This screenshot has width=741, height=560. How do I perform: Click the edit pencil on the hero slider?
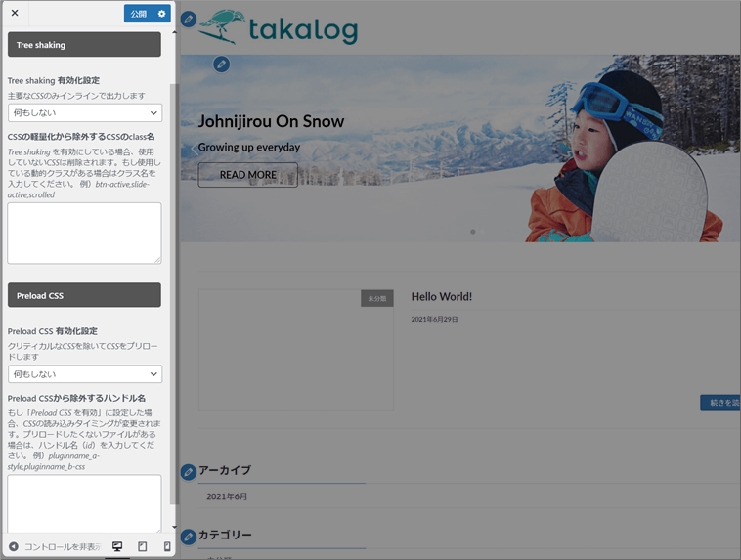pyautogui.click(x=222, y=65)
